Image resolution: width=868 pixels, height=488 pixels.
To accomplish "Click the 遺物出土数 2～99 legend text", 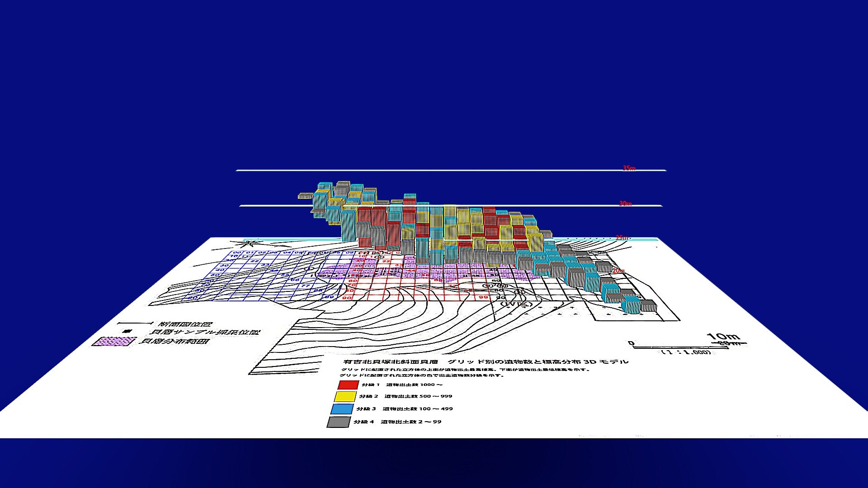I will coord(411,422).
